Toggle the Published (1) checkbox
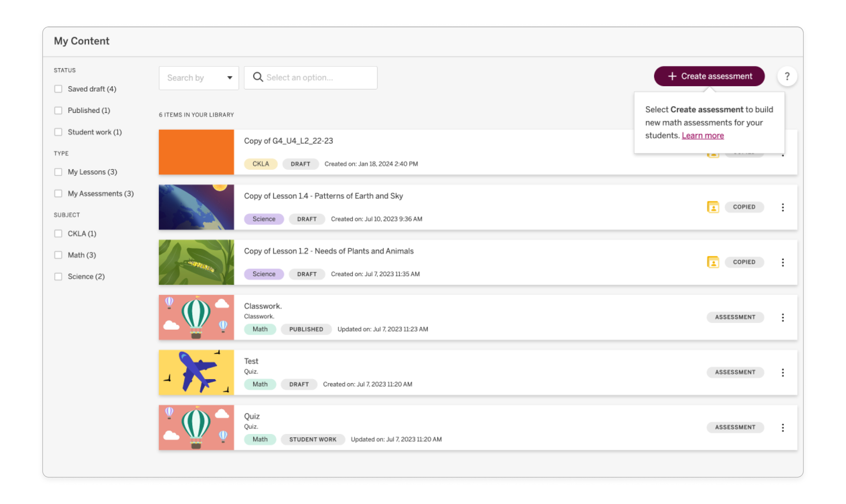 click(58, 110)
